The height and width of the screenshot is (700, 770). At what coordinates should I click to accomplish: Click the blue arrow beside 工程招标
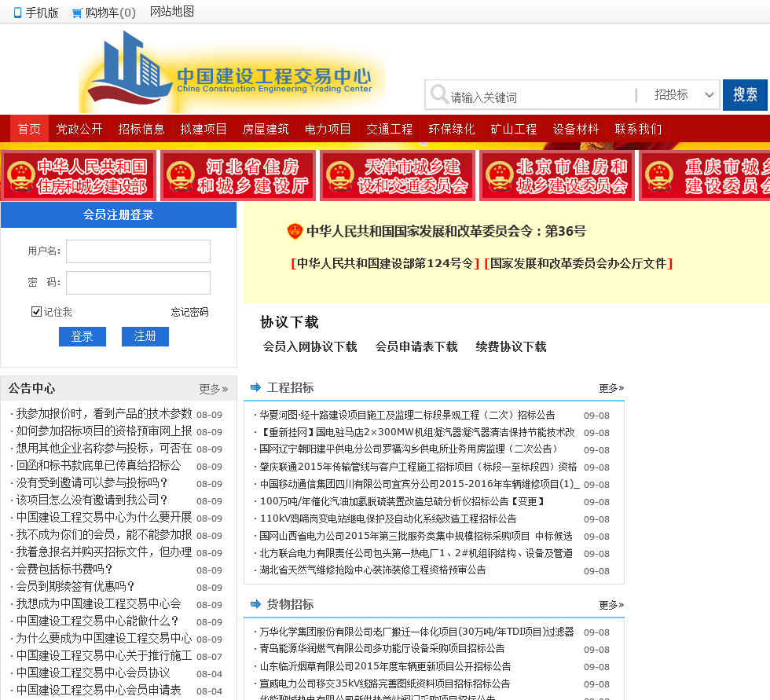(x=256, y=387)
